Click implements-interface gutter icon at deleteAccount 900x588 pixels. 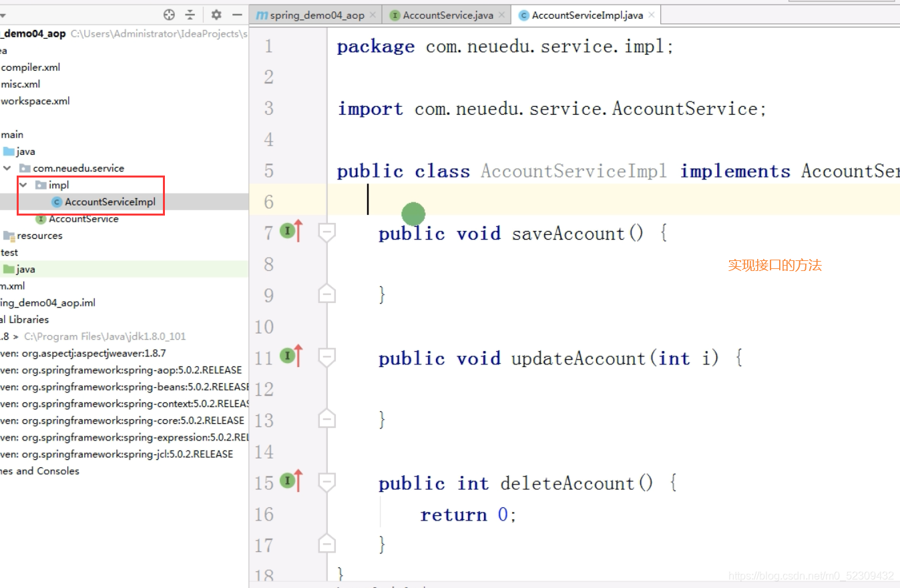tap(291, 481)
